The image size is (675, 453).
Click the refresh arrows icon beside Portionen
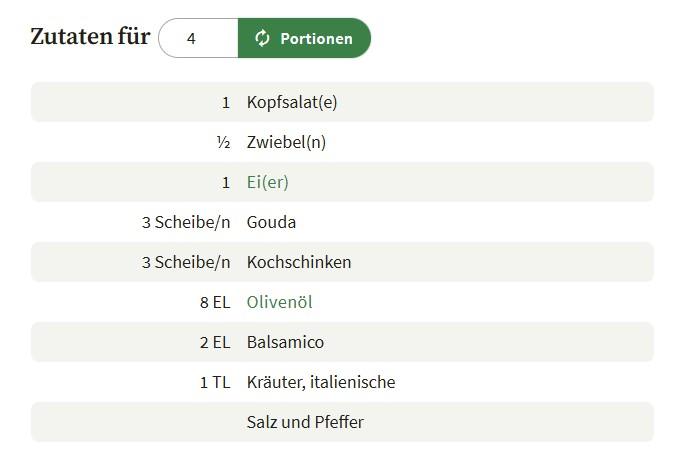pyautogui.click(x=262, y=38)
